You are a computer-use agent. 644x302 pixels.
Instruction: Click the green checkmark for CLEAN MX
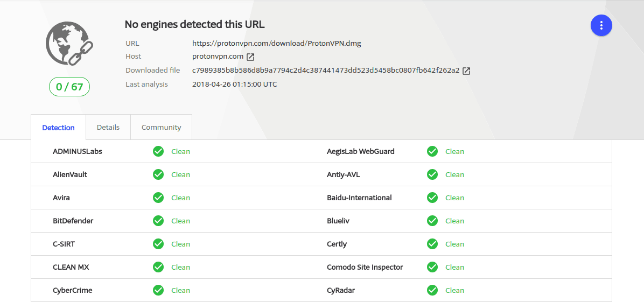click(158, 267)
